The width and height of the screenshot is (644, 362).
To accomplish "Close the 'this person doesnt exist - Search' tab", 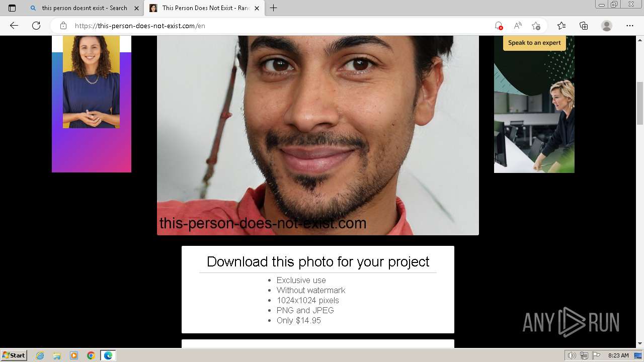I will point(136,8).
